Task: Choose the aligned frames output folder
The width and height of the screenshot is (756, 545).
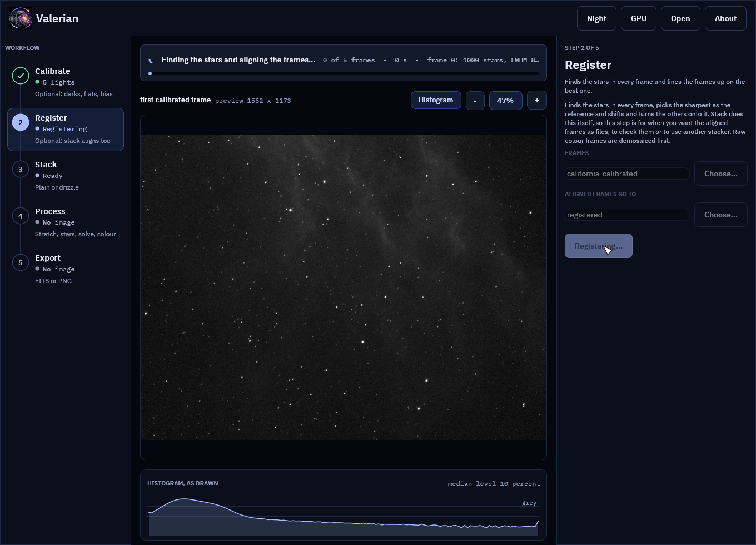Action: [721, 215]
